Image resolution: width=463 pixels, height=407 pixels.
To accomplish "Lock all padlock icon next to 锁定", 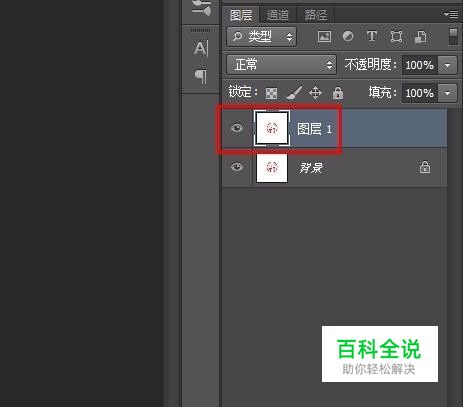I will 338,93.
